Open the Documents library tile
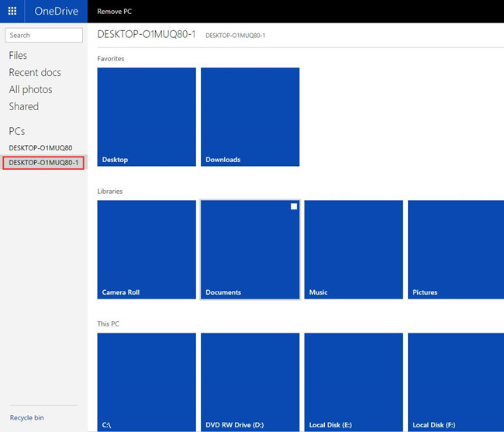 click(250, 250)
